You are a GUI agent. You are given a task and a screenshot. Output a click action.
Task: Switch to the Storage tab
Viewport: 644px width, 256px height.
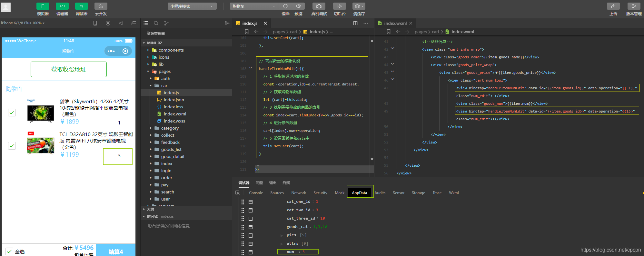point(418,193)
